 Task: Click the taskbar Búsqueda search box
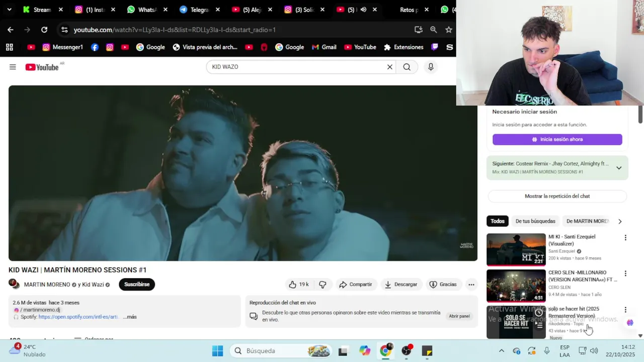[281, 351]
